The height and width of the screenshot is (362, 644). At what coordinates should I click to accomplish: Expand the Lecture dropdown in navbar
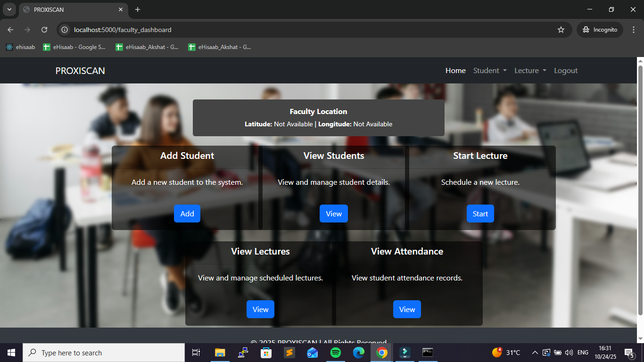530,71
